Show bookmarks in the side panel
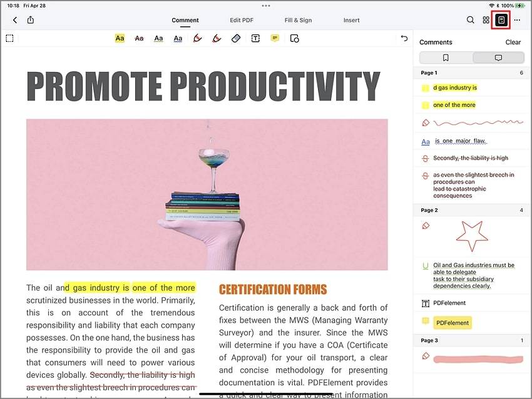532x399 pixels. pyautogui.click(x=446, y=58)
